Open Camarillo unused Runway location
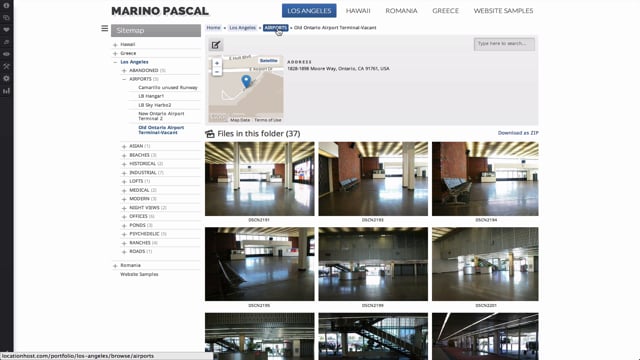 tap(168, 87)
